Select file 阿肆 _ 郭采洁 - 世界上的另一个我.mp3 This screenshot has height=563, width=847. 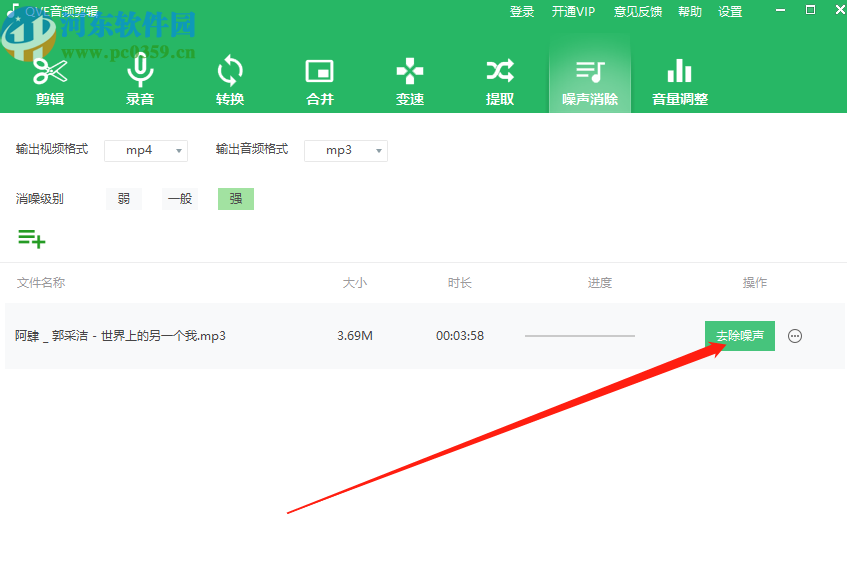click(120, 336)
